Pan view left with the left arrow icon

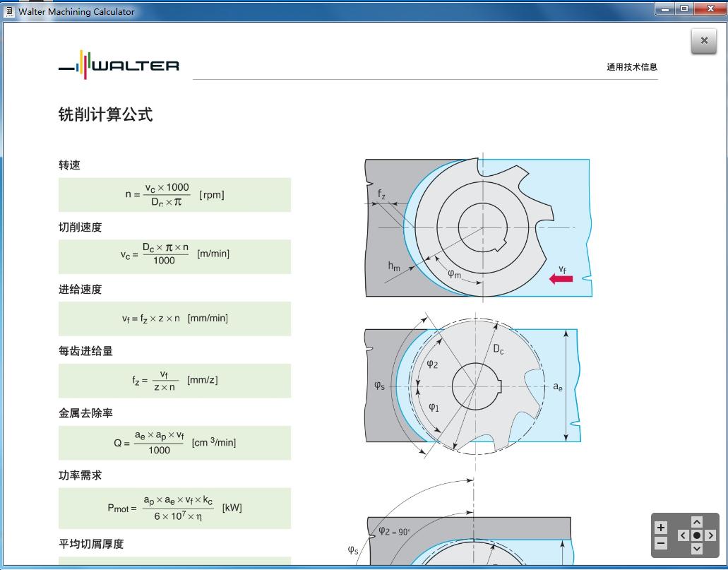coord(682,535)
